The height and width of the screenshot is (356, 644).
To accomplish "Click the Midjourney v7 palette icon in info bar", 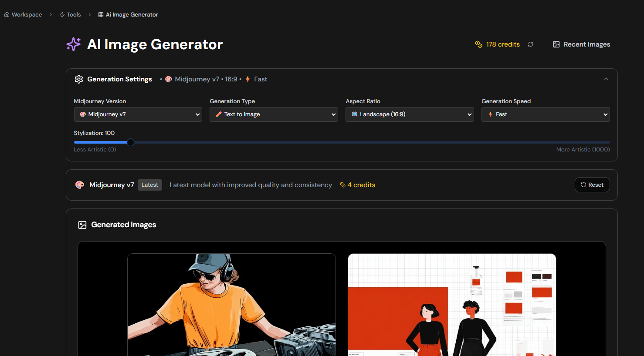I will click(x=80, y=185).
